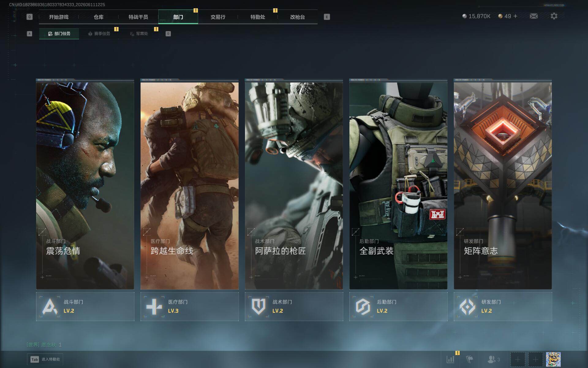The height and width of the screenshot is (368, 588).
Task: Click the 研发部门 diamond emblem icon
Action: coord(467,306)
